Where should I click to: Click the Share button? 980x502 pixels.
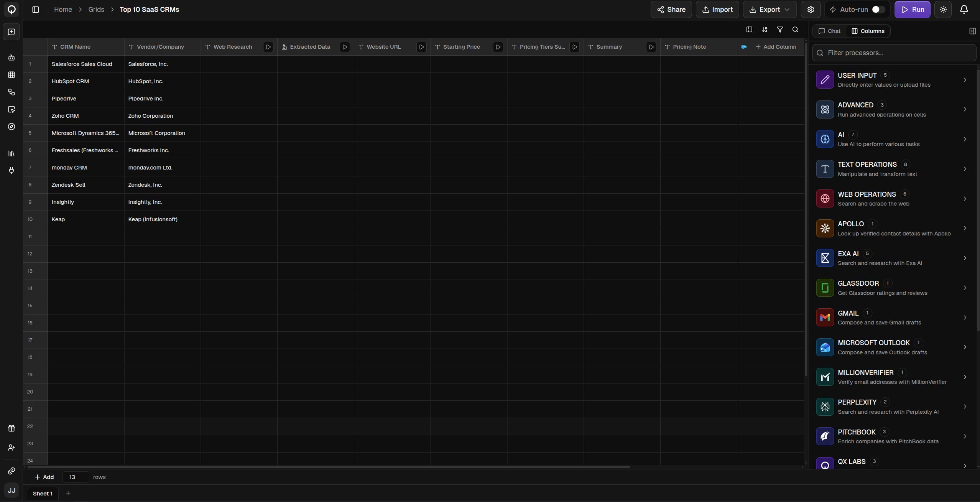tap(671, 10)
